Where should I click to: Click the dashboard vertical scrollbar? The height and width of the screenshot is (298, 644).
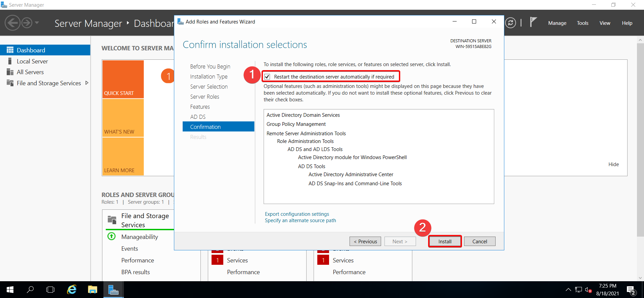640,140
